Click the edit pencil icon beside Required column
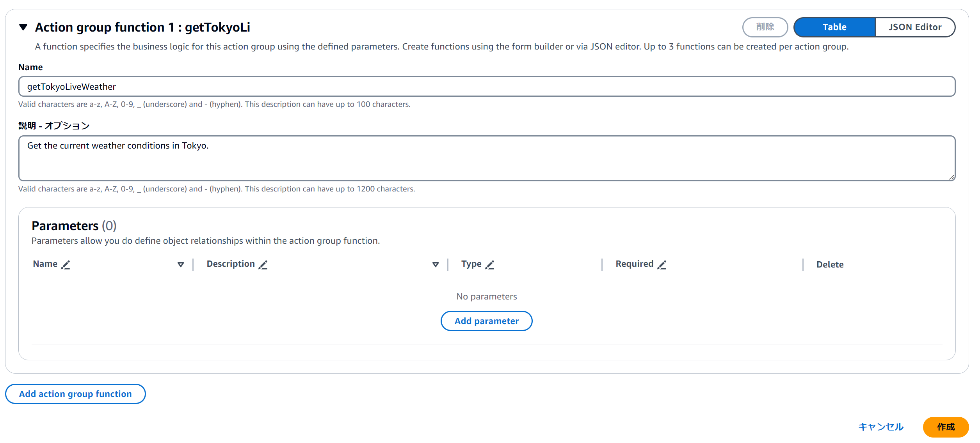Screen dimensions: 980x443 [662, 265]
